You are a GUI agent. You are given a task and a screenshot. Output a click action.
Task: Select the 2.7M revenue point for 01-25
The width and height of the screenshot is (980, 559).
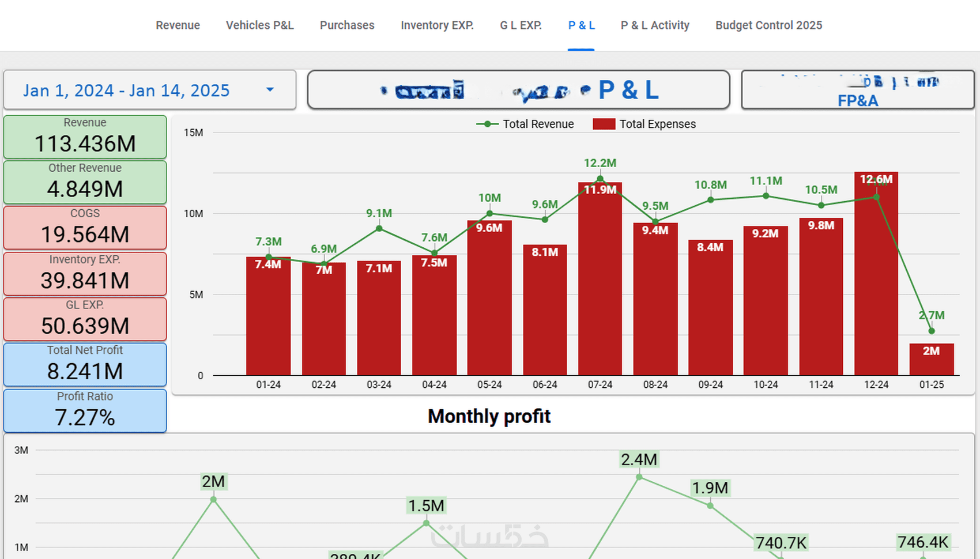pyautogui.click(x=932, y=331)
